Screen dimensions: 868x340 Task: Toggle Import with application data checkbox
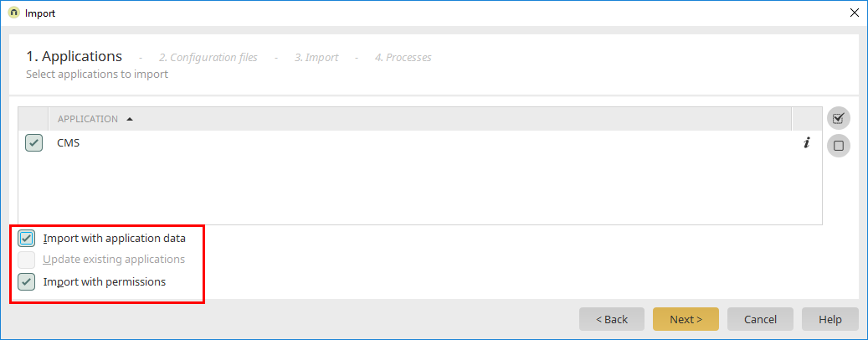tap(26, 239)
